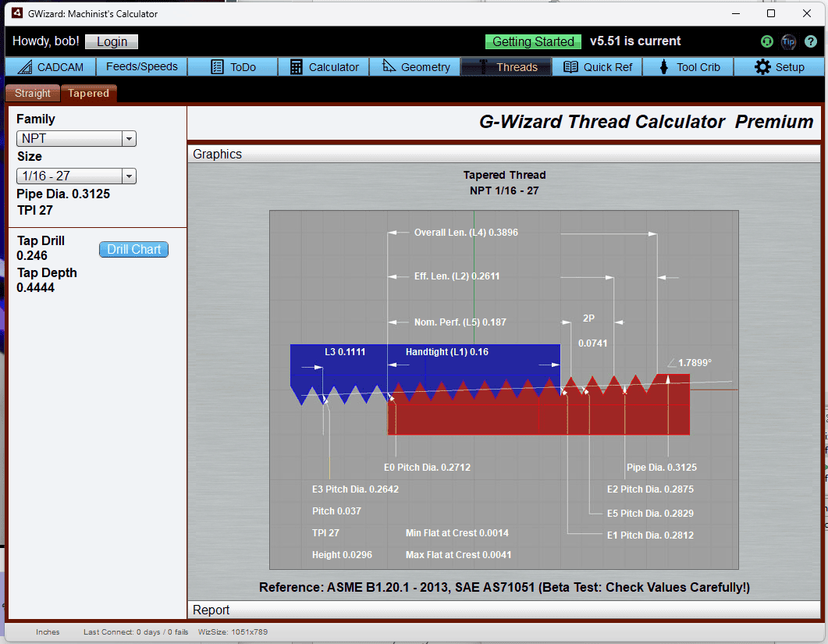828x644 pixels.
Task: Click the '1.7899°' taper angle label
Action: point(695,363)
